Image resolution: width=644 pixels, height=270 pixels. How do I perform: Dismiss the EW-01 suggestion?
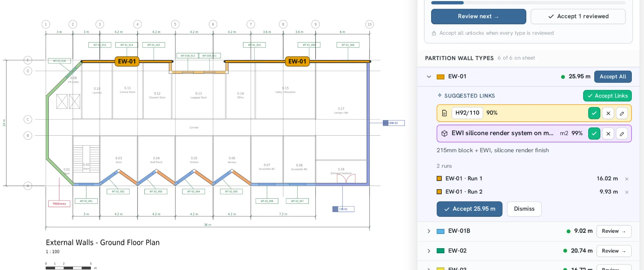pos(524,209)
